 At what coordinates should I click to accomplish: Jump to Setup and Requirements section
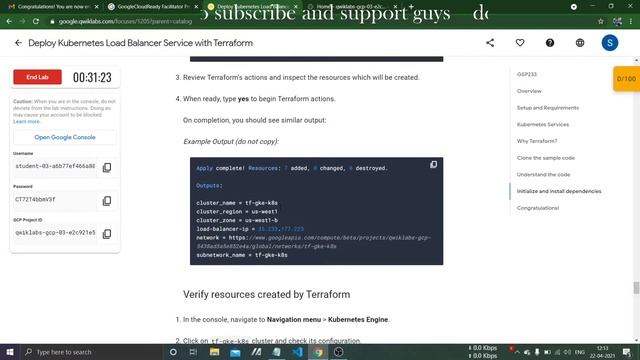[x=548, y=108]
